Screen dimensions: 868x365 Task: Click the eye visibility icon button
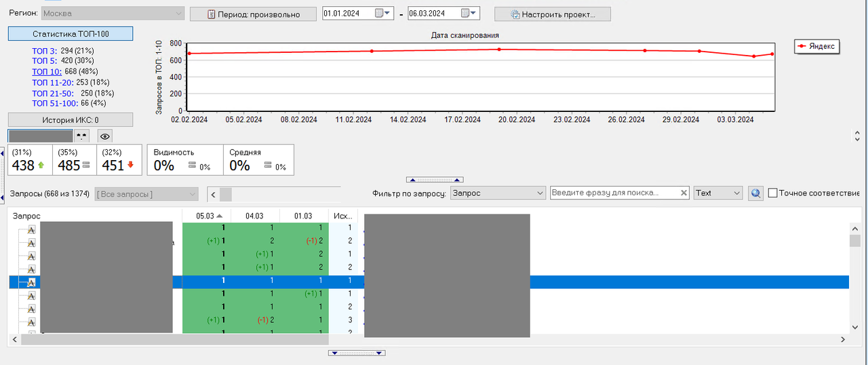click(x=101, y=136)
